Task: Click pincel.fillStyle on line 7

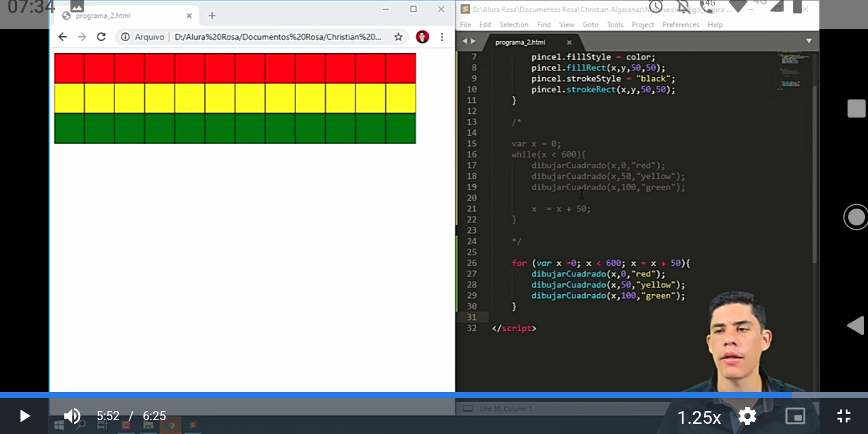Action: point(571,57)
